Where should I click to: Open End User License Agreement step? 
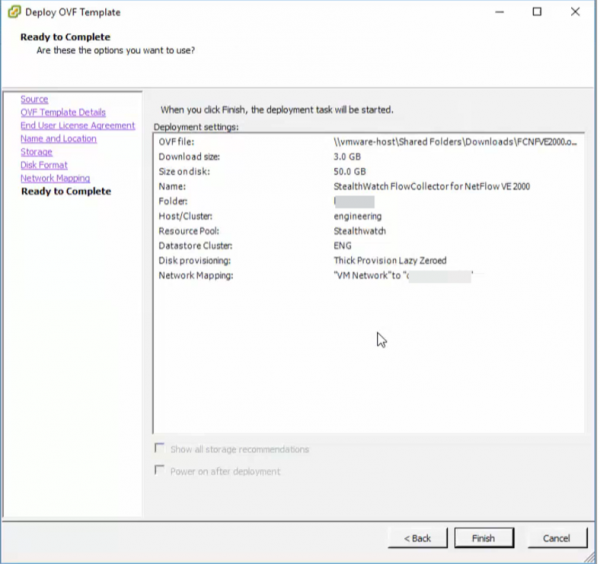coord(77,126)
